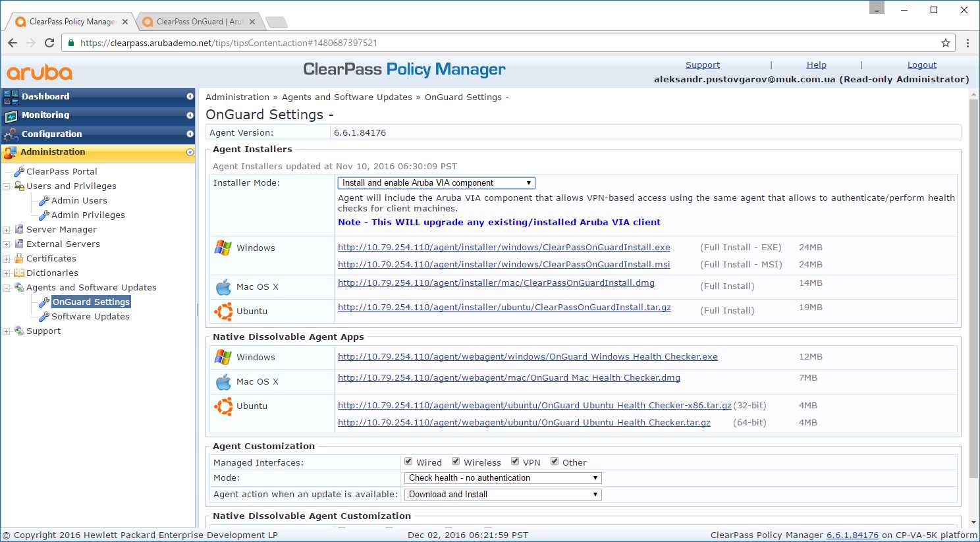Image resolution: width=980 pixels, height=542 pixels.
Task: Toggle the Other managed interface checkbox
Action: click(555, 462)
